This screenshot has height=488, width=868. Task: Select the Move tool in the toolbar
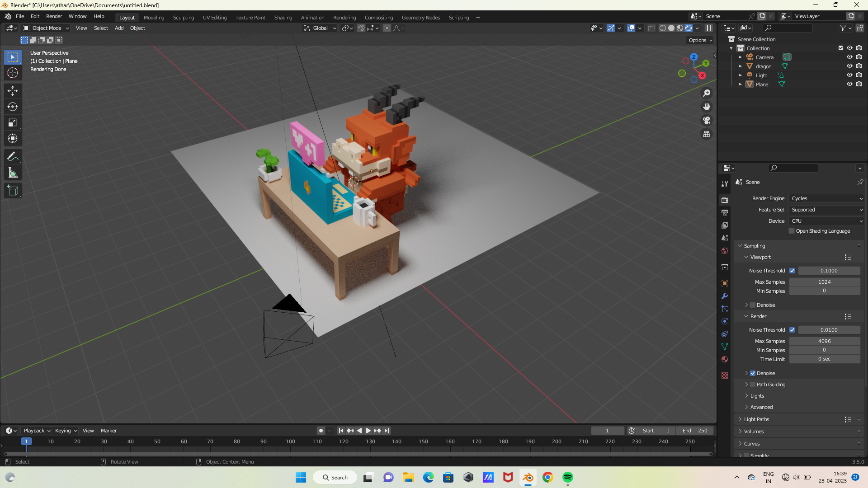point(13,91)
